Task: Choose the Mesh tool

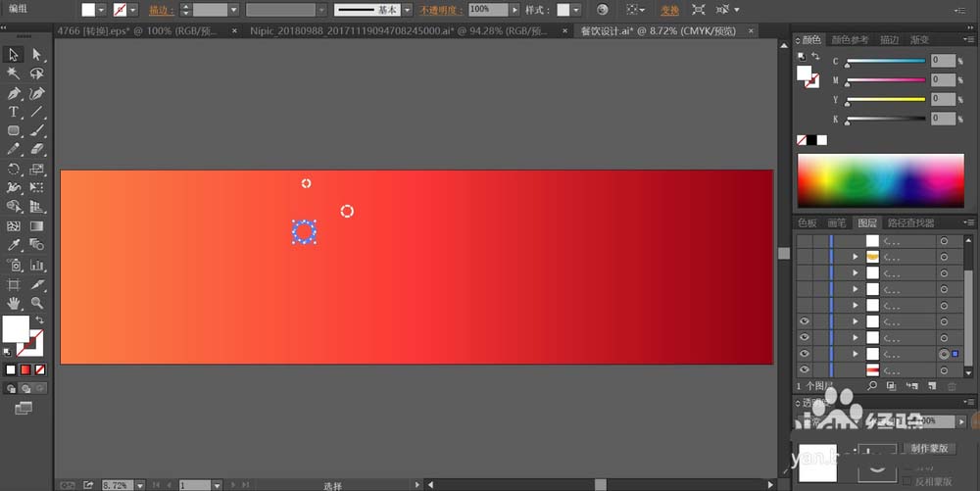Action: coord(13,226)
